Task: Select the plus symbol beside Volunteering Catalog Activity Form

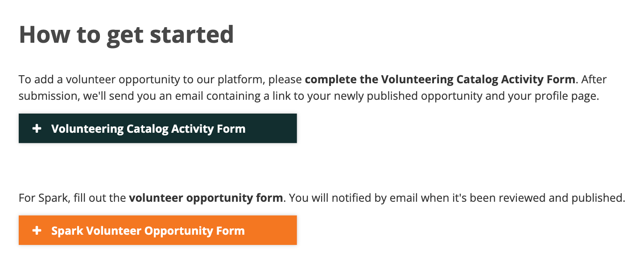Action: tap(36, 128)
